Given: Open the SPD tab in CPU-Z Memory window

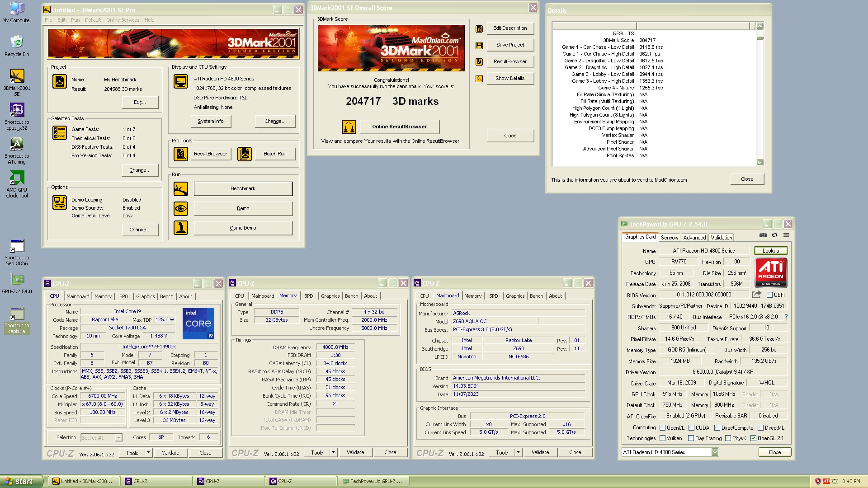Looking at the screenshot, I should coord(308,296).
